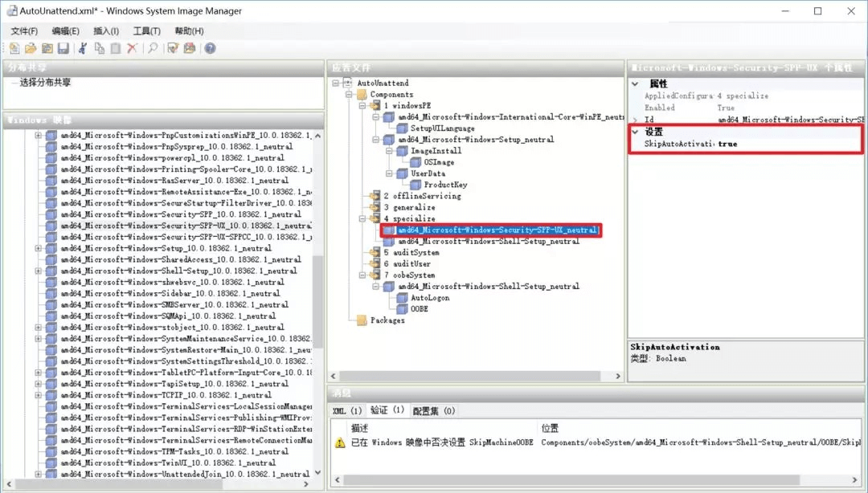
Task: Switch to the 配置集 (0) tab
Action: coord(434,411)
